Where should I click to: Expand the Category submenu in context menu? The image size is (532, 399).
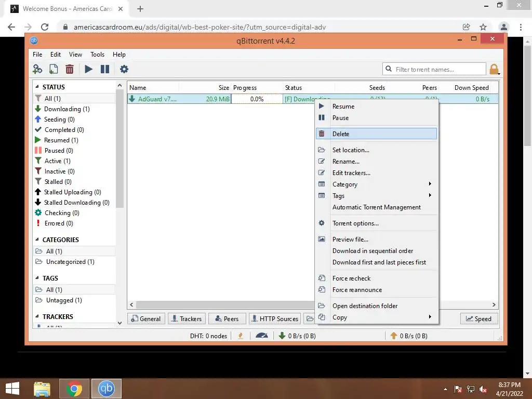point(377,184)
